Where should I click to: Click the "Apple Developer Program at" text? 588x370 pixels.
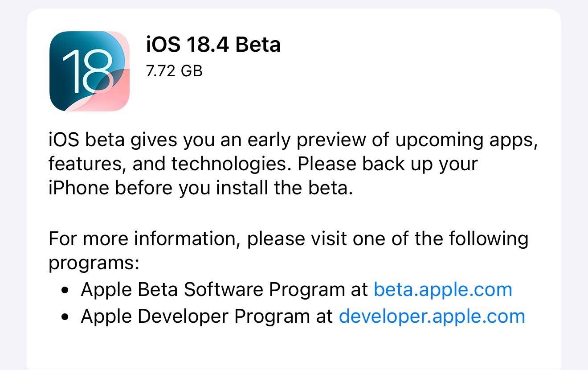click(207, 317)
